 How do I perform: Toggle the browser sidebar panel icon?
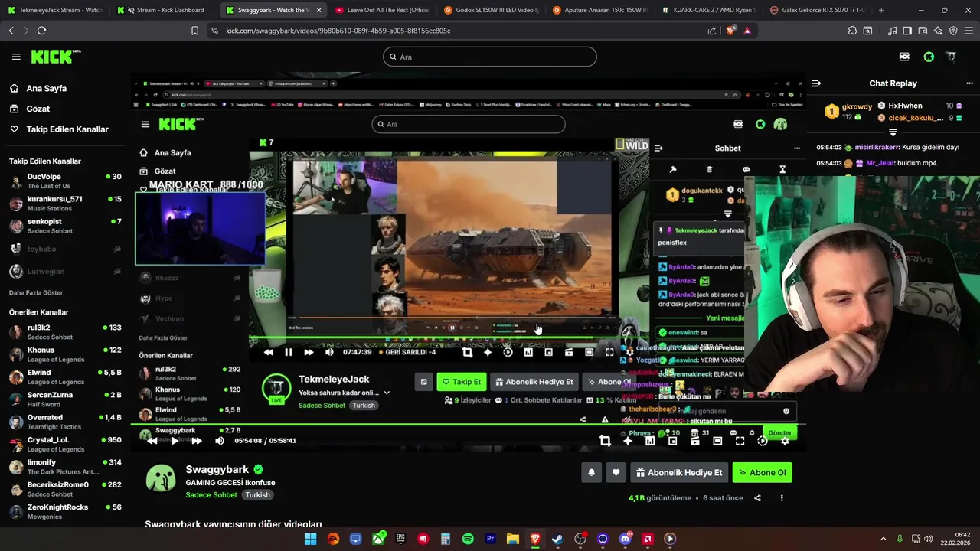coord(907,31)
